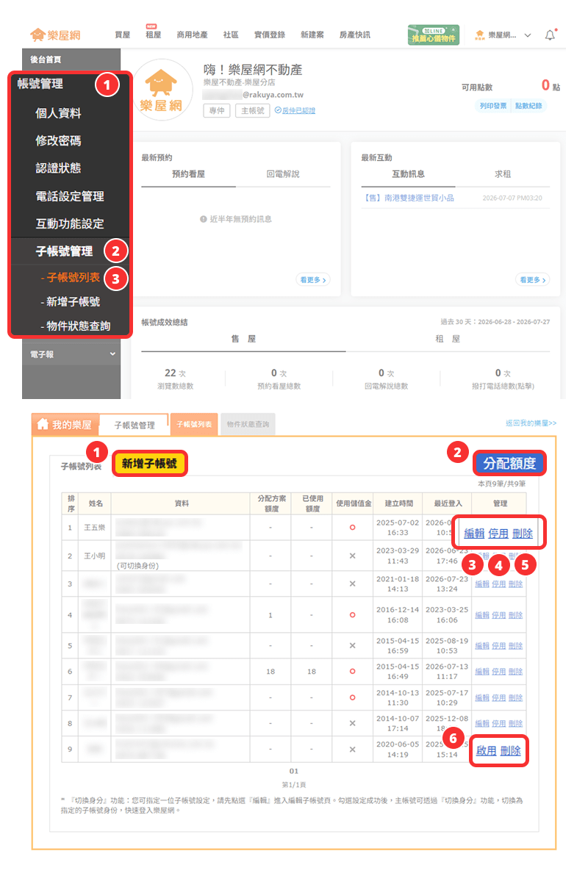Switch to the 子帳號管理 tab
The image size is (588, 876).
pos(135,426)
